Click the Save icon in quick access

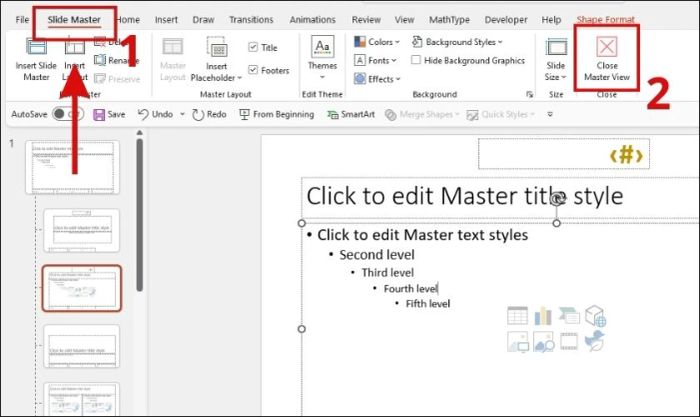(99, 115)
